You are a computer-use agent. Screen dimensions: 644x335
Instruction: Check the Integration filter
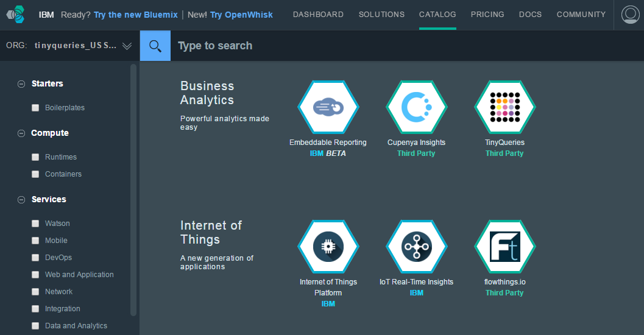point(35,309)
